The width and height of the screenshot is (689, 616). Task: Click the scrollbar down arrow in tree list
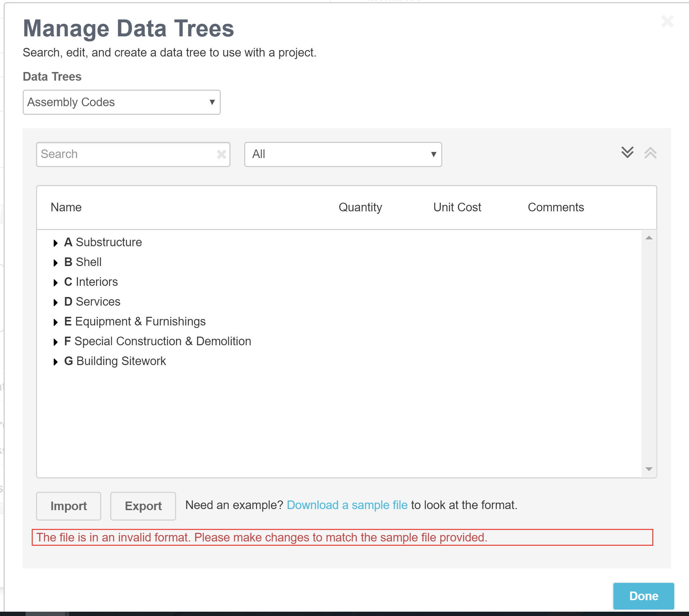649,469
